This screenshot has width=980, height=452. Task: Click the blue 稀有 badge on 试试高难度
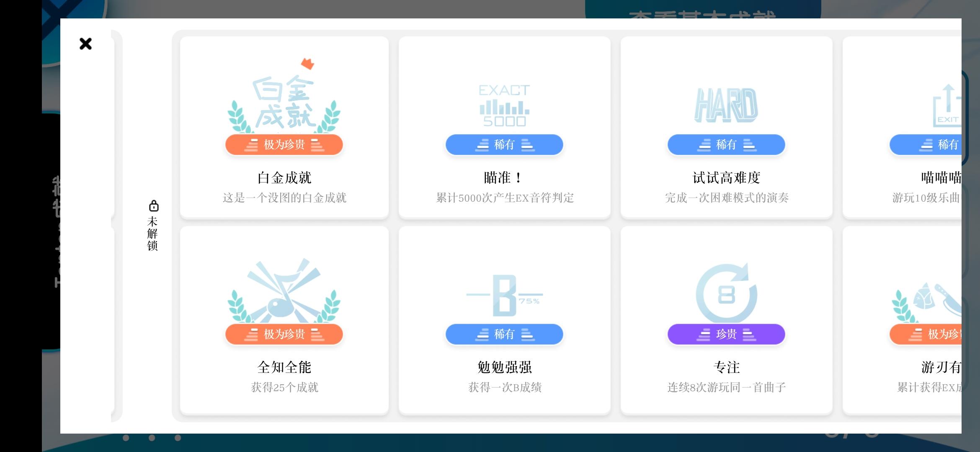[726, 145]
